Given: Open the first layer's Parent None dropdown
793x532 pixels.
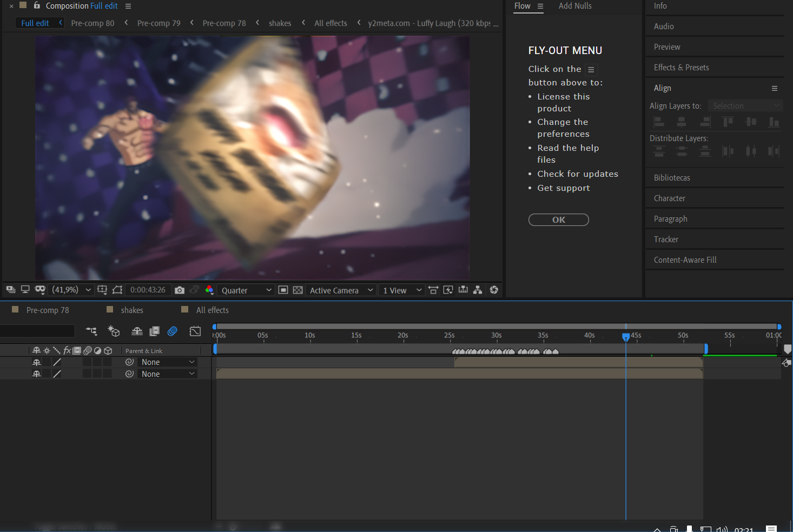Looking at the screenshot, I should pyautogui.click(x=168, y=362).
